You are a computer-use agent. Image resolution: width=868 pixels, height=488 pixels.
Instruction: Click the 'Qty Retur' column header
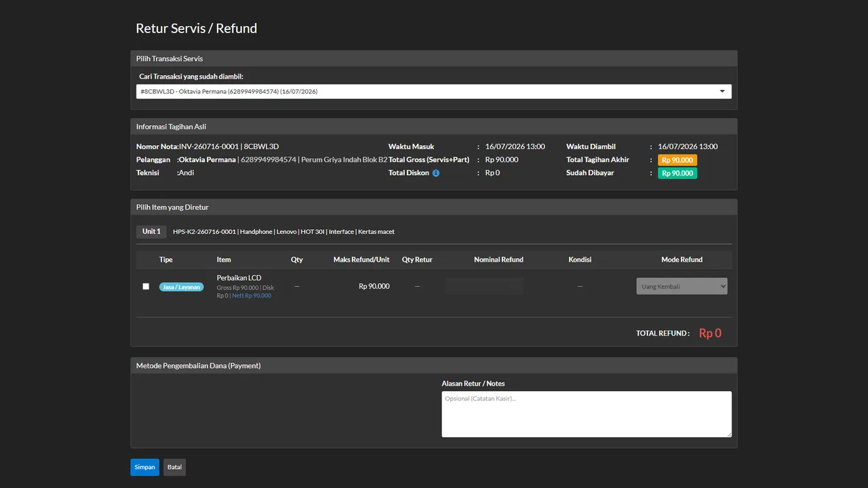417,260
